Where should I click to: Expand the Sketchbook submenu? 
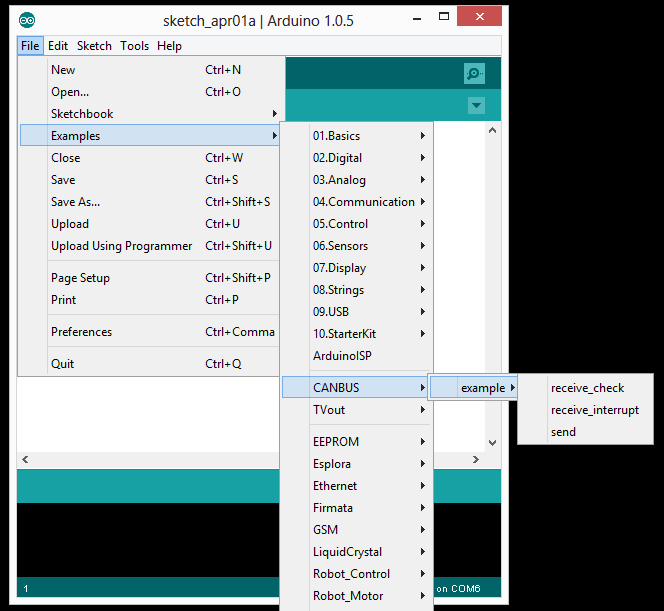tap(149, 113)
